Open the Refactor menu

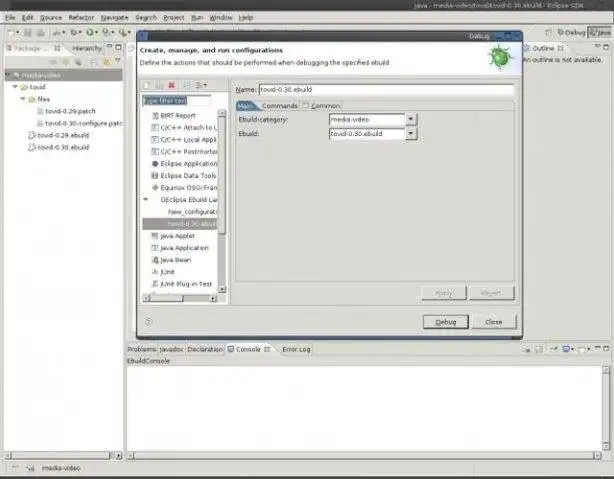click(81, 18)
